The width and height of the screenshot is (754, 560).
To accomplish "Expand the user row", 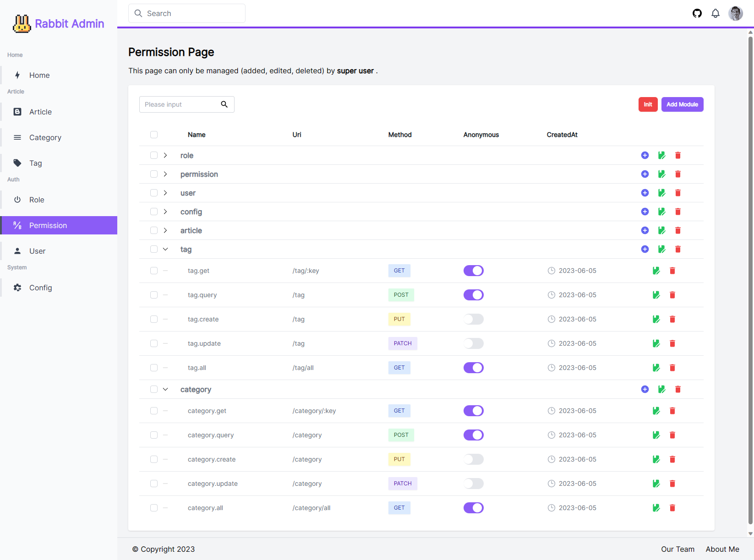I will point(165,193).
